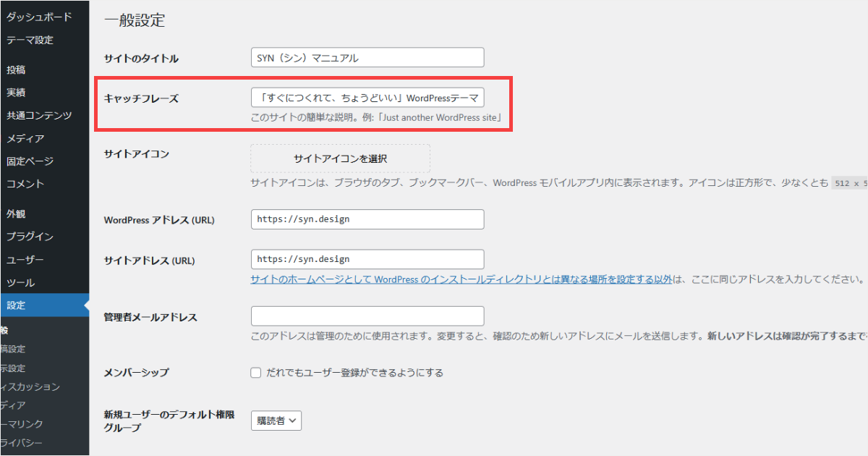Open the 新規ユーザーのデフォルト権限グループ dropdown

(x=276, y=420)
